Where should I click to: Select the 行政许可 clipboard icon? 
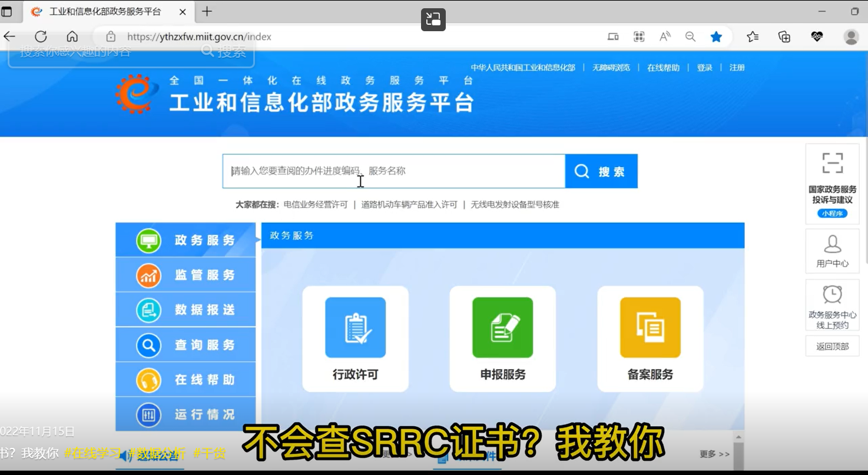coord(355,327)
